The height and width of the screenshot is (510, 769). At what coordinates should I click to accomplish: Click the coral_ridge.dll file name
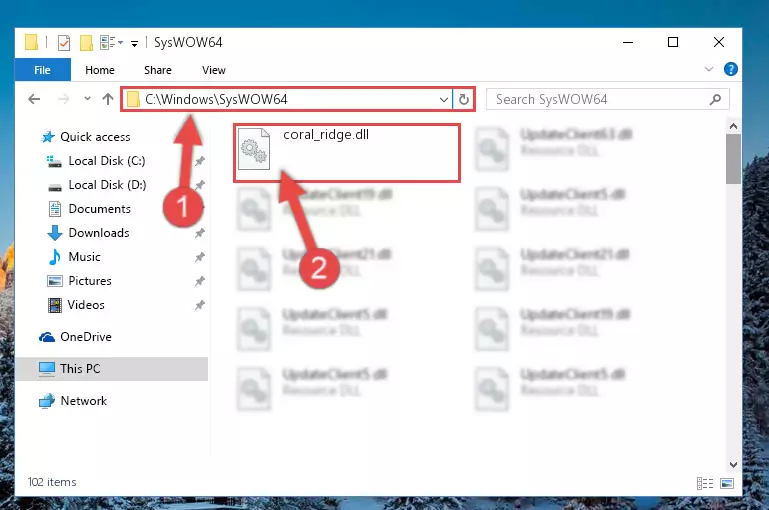(326, 134)
